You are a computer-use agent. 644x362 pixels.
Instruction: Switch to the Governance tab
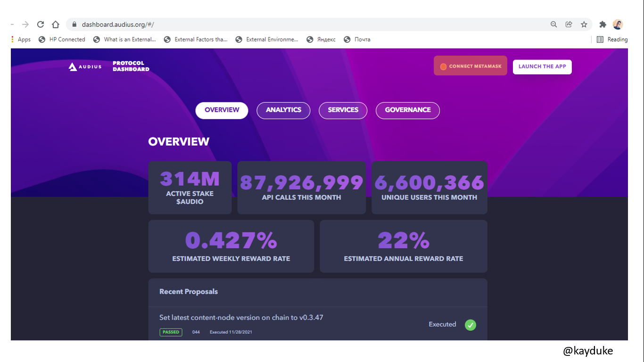click(x=408, y=110)
